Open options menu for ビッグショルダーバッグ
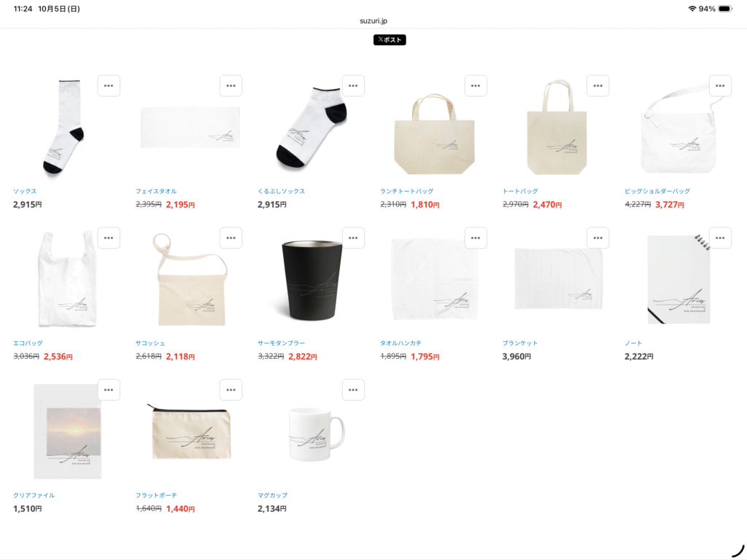 click(720, 86)
